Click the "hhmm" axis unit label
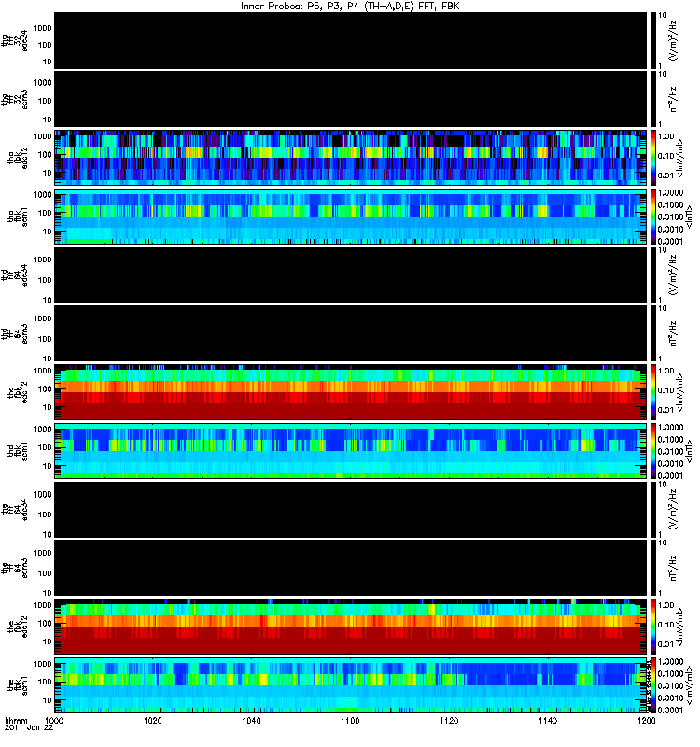700x747 pixels. (16, 720)
